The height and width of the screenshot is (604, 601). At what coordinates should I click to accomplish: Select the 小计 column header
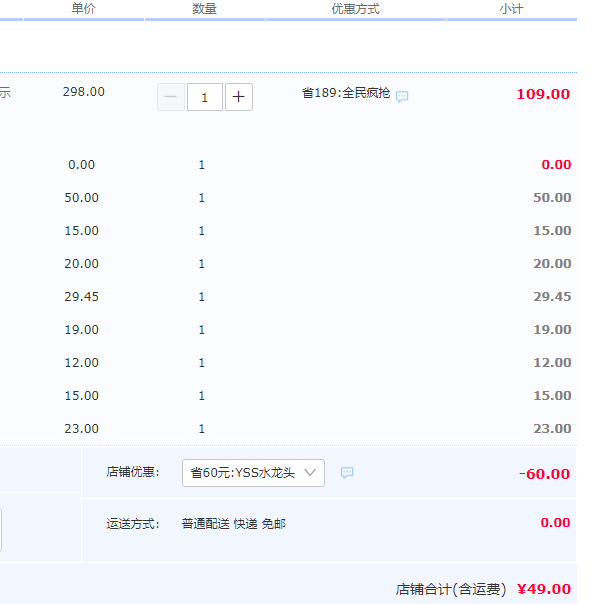pos(511,9)
